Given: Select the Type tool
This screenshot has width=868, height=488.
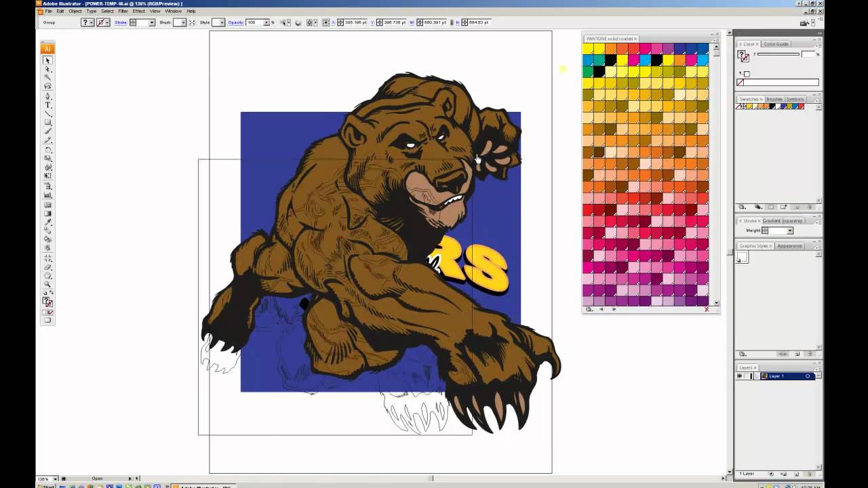Looking at the screenshot, I should coord(47,106).
